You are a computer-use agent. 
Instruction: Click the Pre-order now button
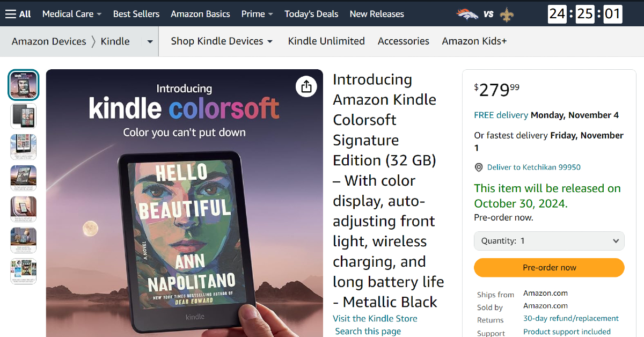coord(548,267)
